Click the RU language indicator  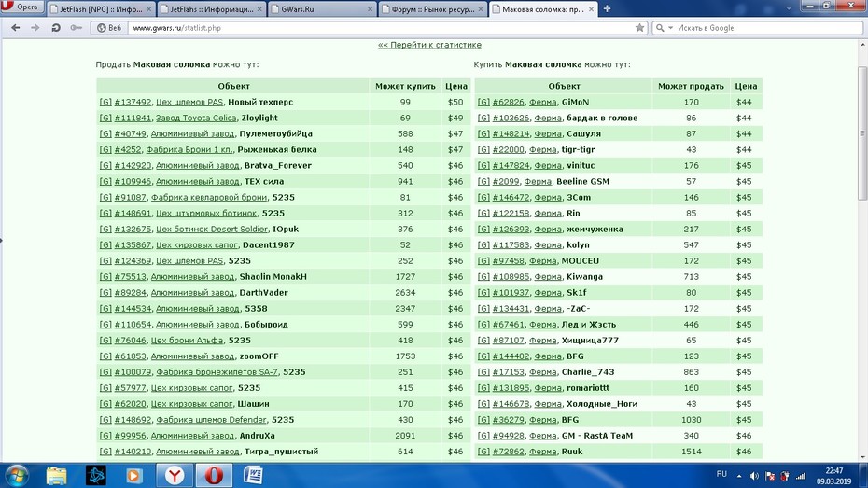point(721,474)
